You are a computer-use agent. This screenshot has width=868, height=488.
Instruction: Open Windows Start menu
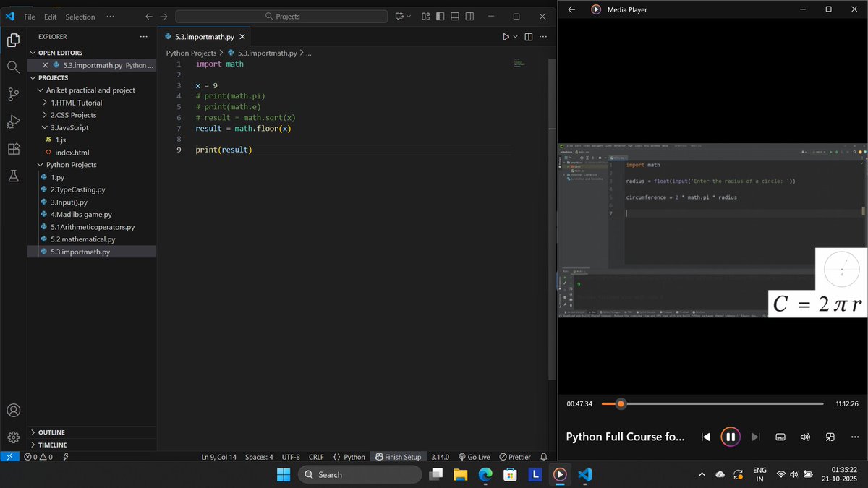pyautogui.click(x=284, y=474)
